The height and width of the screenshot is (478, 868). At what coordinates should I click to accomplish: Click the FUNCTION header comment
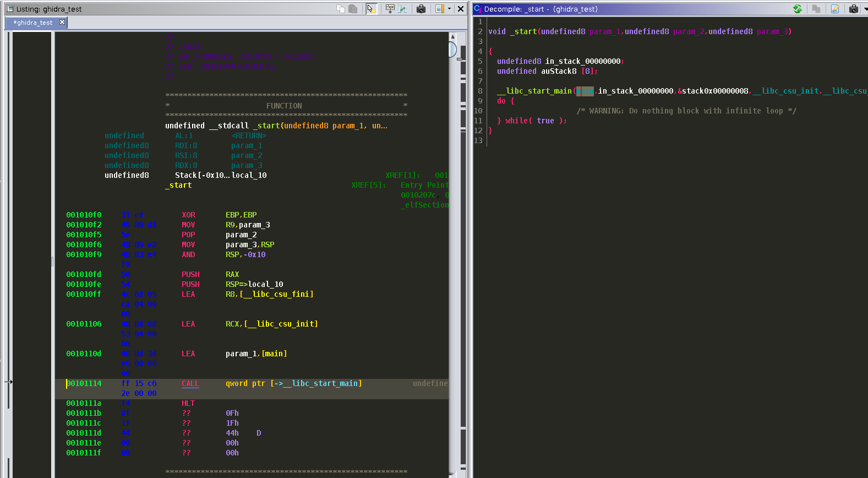click(284, 106)
